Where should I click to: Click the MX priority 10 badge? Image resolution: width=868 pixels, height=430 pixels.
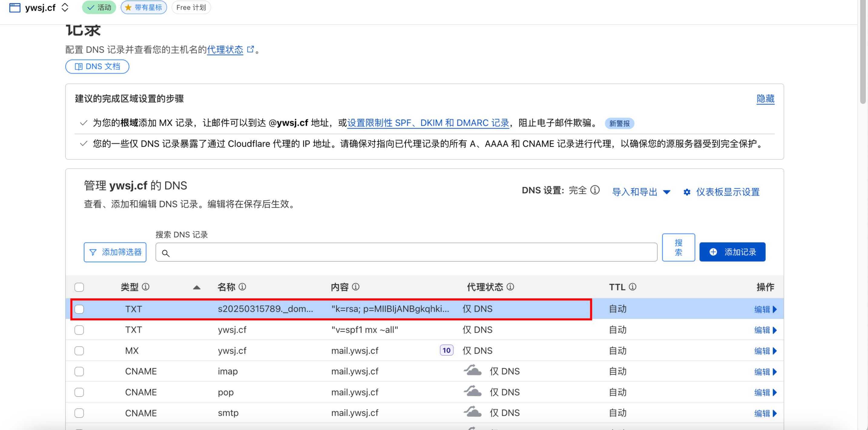point(446,350)
